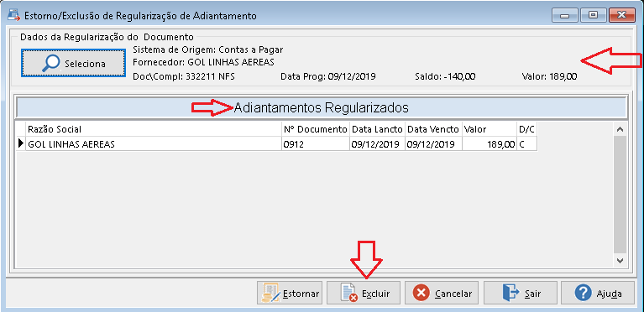Click the Valor column header
Image resolution: width=644 pixels, height=312 pixels.
coord(490,129)
